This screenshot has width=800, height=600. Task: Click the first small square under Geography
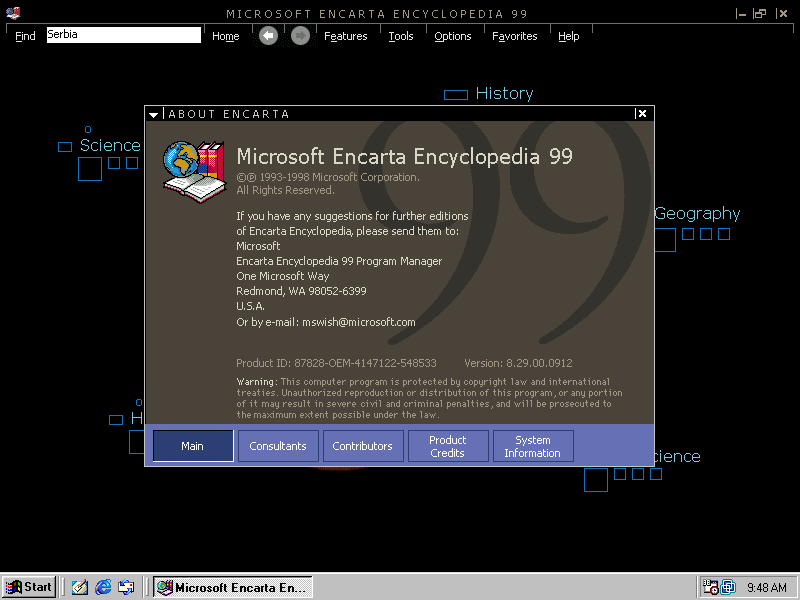click(x=688, y=234)
